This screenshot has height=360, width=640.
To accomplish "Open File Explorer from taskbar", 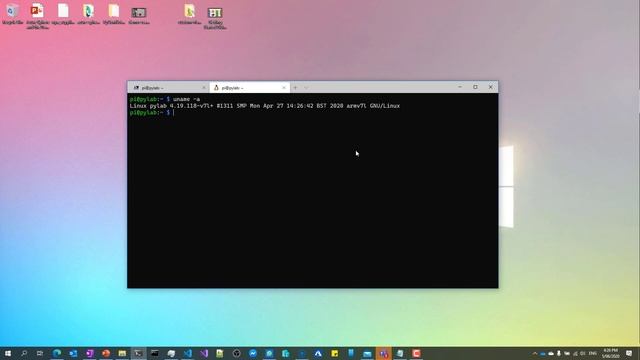I will coord(122,353).
